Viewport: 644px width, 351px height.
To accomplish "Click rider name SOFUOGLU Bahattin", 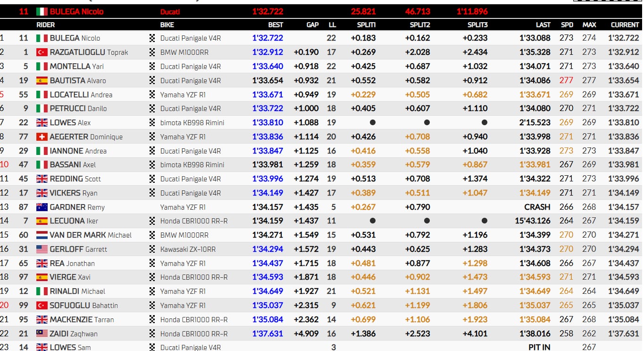I will click(x=84, y=306).
